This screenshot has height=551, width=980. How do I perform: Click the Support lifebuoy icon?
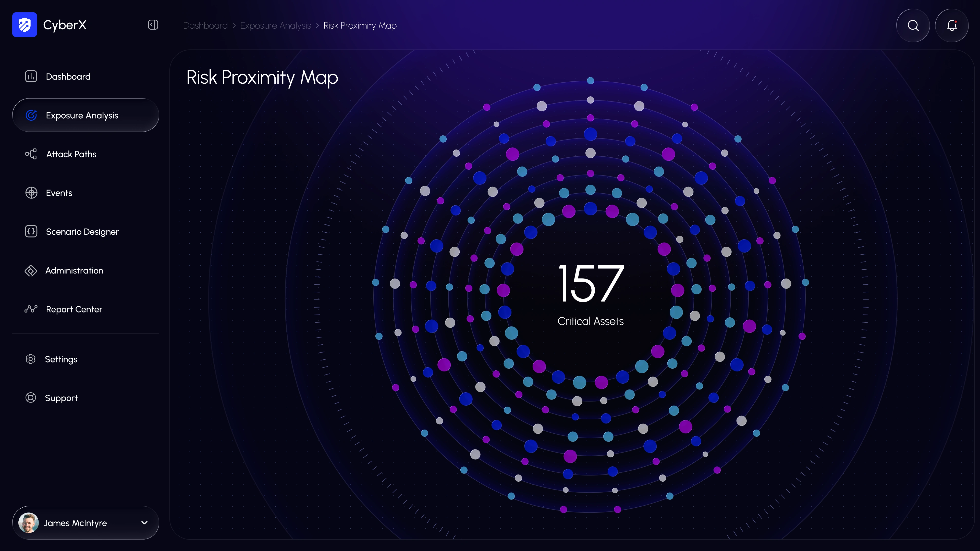(31, 398)
